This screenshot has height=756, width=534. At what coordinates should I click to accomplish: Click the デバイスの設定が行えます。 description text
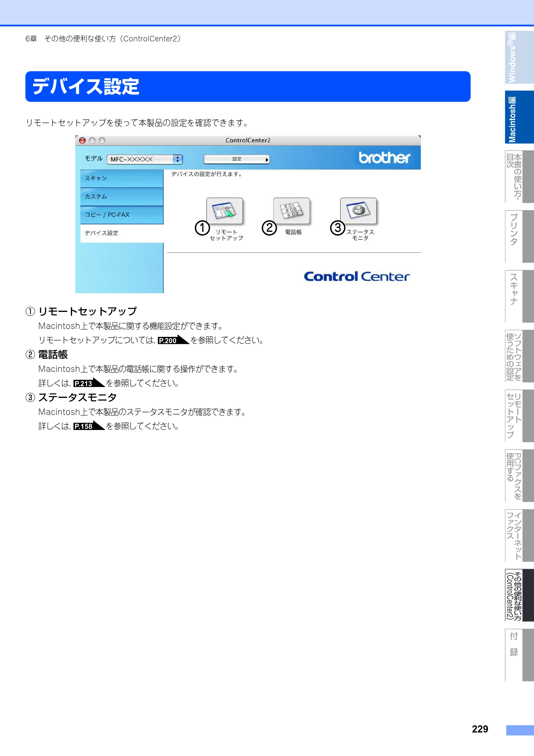coord(207,174)
